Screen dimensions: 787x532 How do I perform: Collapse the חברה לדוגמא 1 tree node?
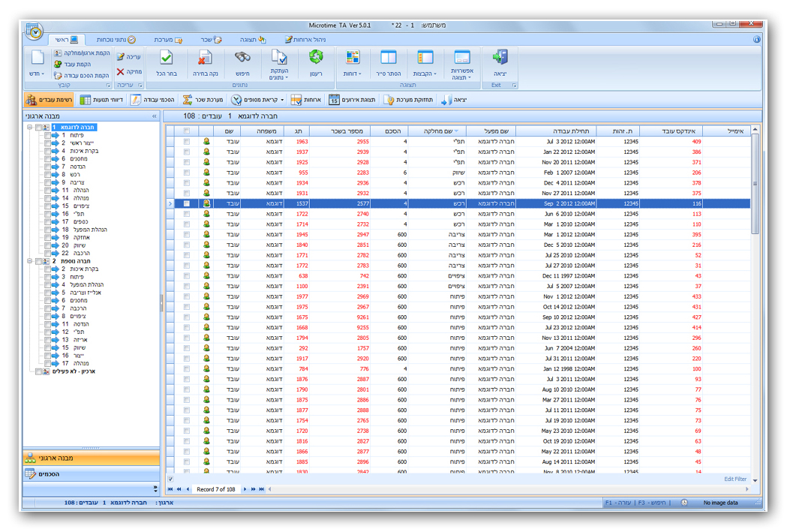29,128
